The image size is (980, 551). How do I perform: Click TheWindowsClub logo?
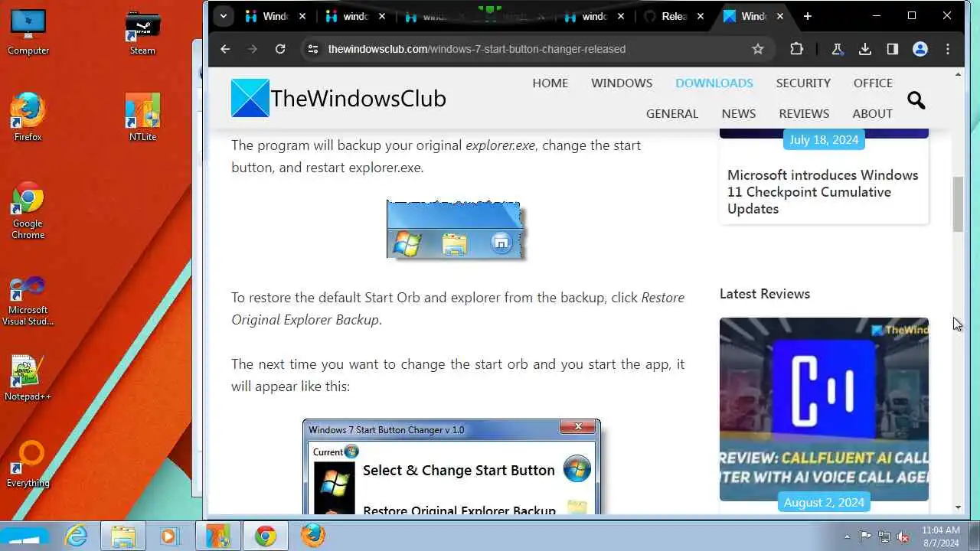click(338, 98)
